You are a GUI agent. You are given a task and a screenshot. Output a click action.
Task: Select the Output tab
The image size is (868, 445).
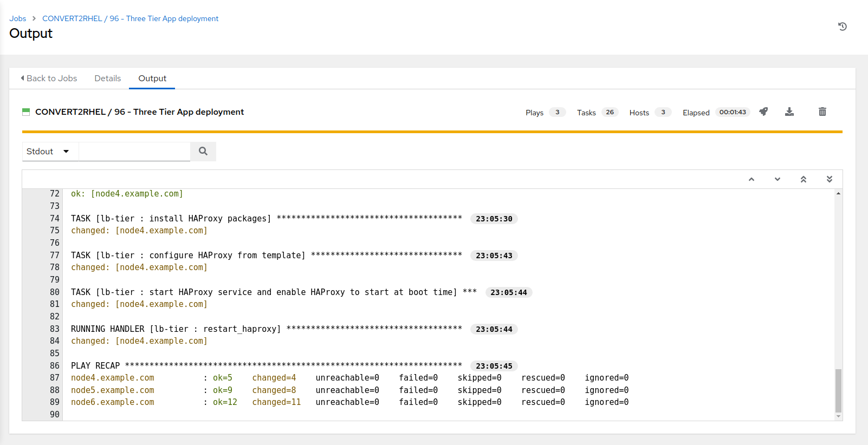pyautogui.click(x=152, y=78)
